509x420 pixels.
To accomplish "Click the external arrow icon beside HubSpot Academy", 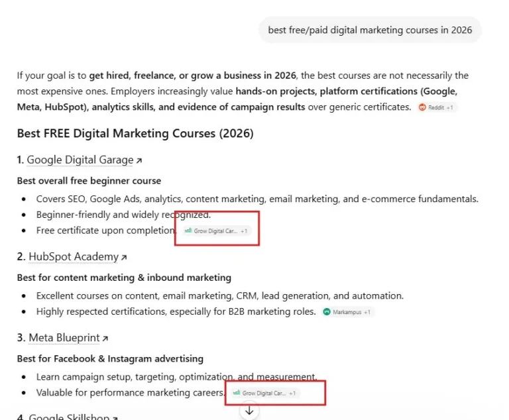I will [x=124, y=258].
